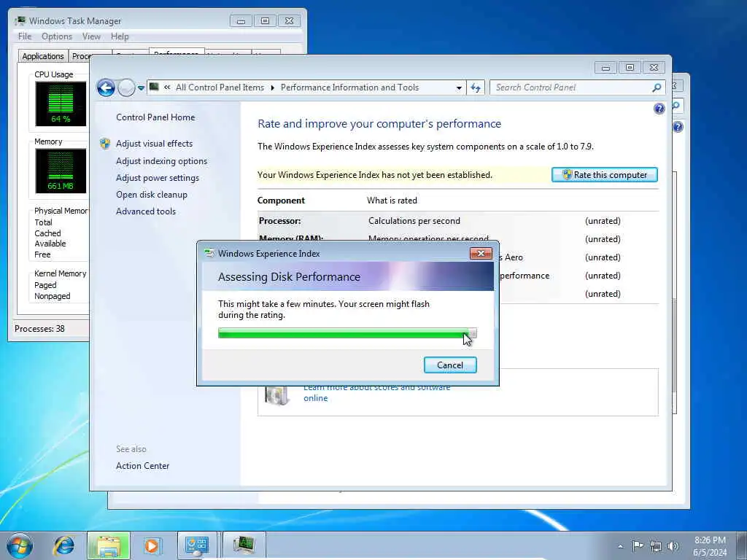Click Performance Information and Tools breadcrumb

tap(349, 87)
